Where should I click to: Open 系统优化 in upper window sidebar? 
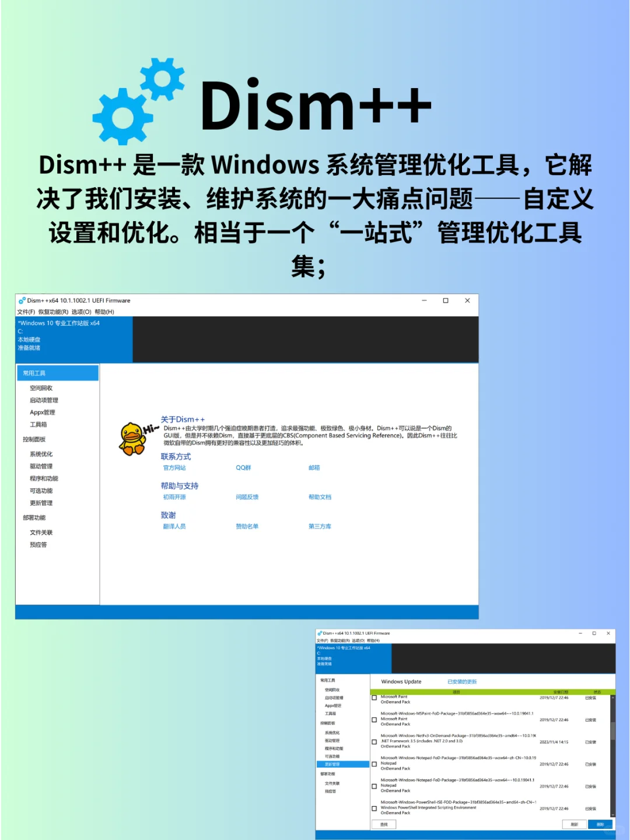(41, 454)
